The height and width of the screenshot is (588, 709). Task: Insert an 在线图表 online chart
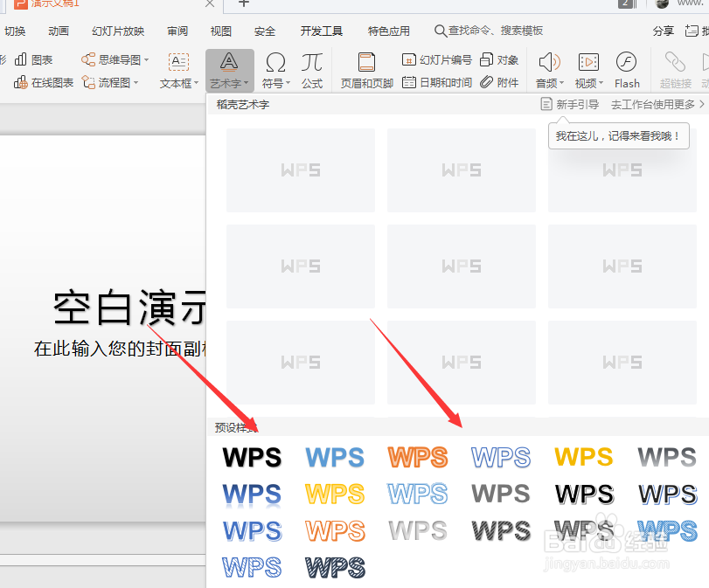(44, 83)
